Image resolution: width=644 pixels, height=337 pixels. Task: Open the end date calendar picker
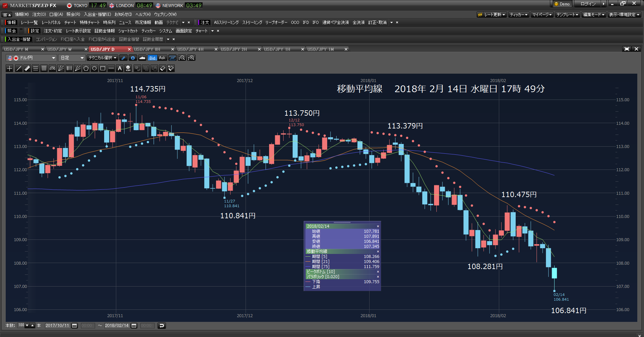point(134,326)
